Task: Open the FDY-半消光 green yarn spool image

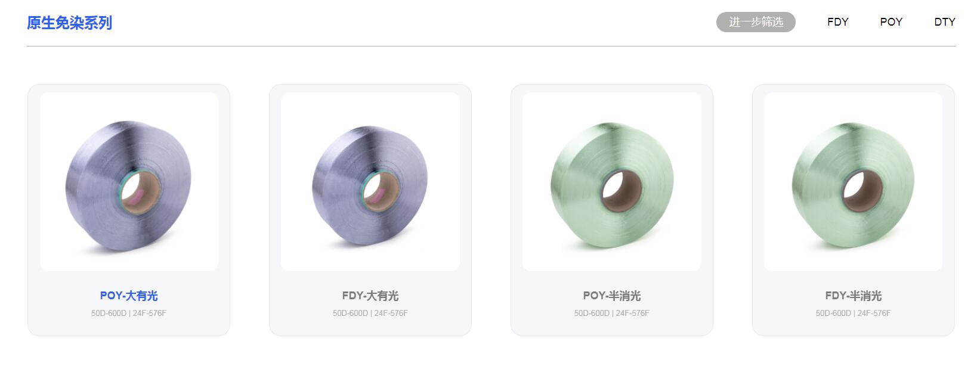Action: click(x=854, y=182)
